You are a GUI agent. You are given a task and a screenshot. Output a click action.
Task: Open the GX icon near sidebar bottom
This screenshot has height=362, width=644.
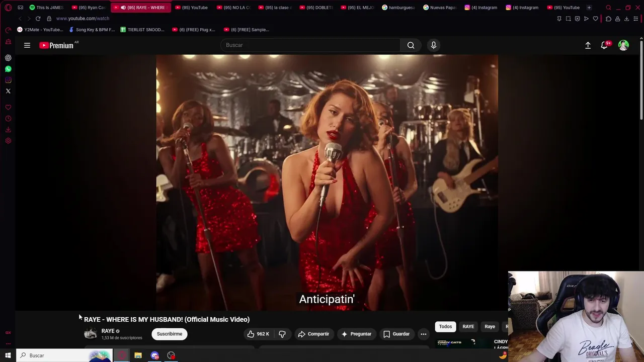pos(8,333)
